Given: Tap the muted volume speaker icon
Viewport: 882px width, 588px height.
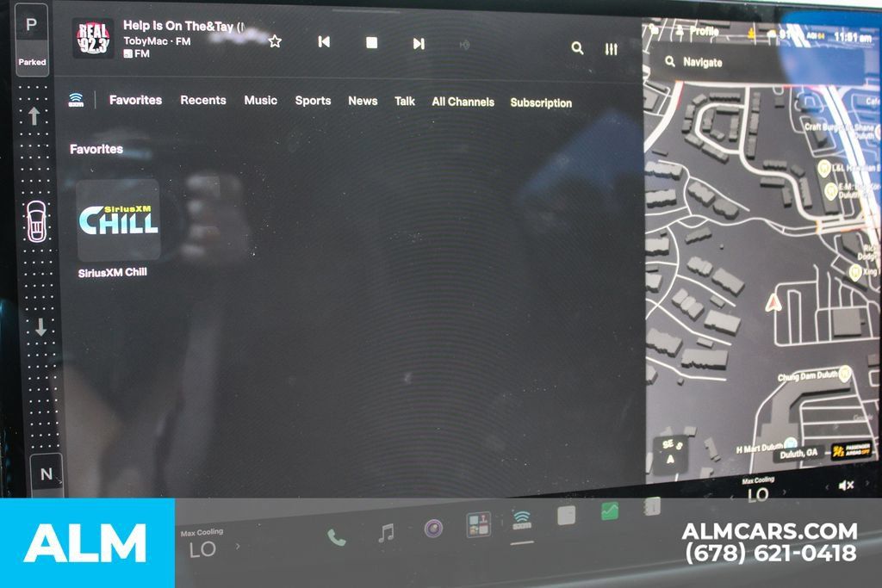Looking at the screenshot, I should coord(846,486).
